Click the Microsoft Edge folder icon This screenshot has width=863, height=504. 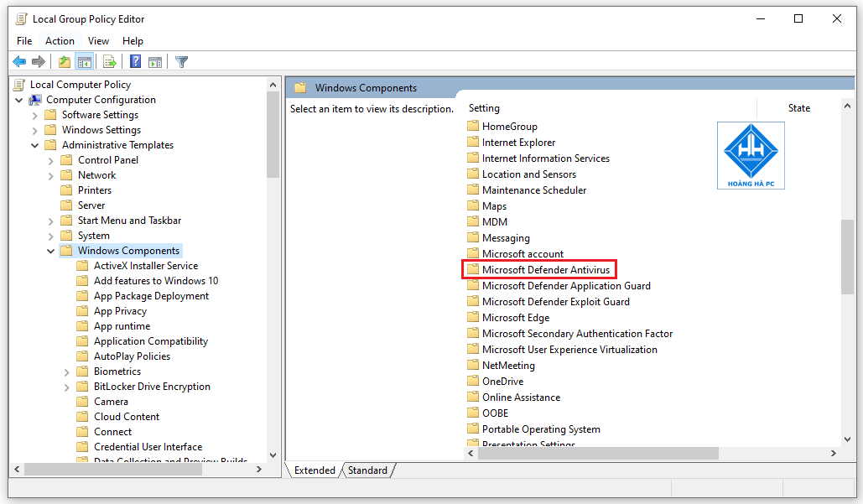coord(473,318)
